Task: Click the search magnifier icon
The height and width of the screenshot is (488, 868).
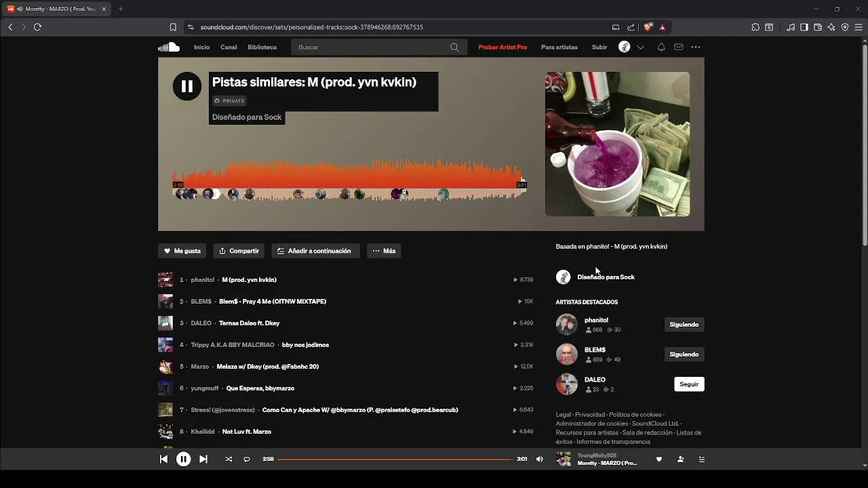Action: (454, 47)
